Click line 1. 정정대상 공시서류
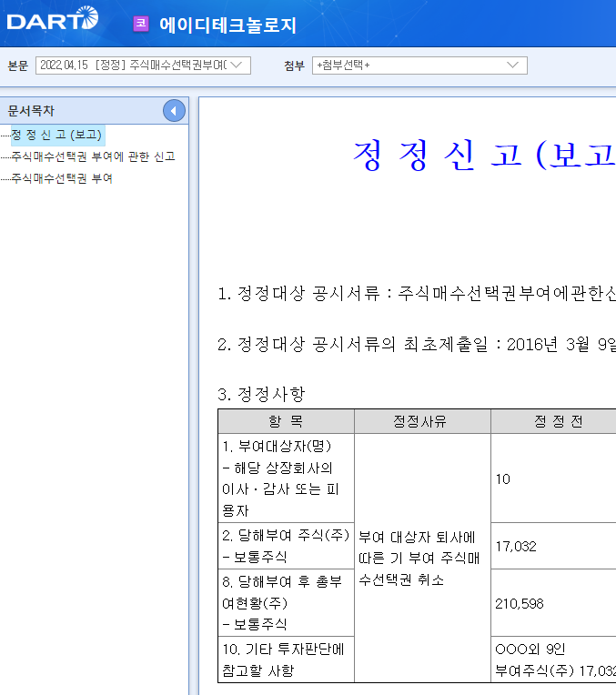 [x=416, y=294]
